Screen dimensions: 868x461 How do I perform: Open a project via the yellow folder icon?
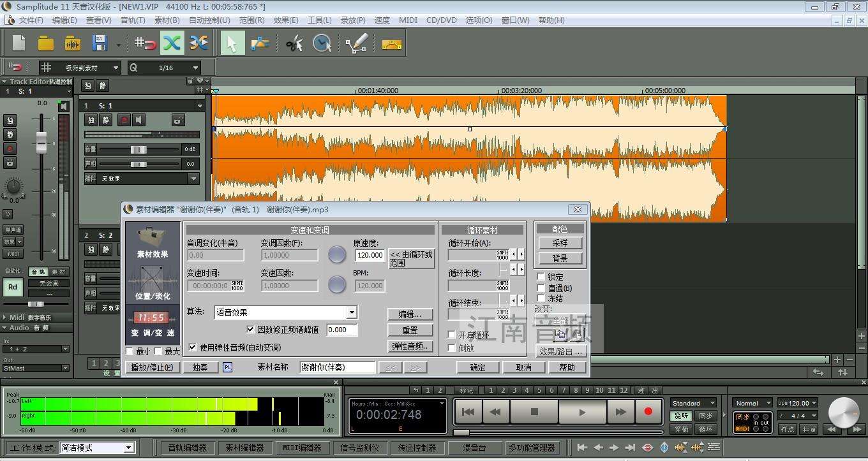click(46, 43)
